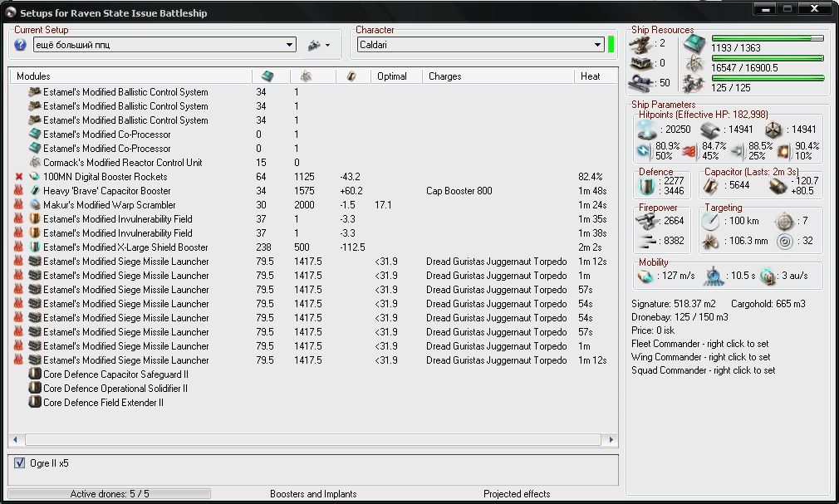Viewport: 839px width, 504px height.
Task: Click the shield hitpoints icon
Action: click(x=646, y=130)
